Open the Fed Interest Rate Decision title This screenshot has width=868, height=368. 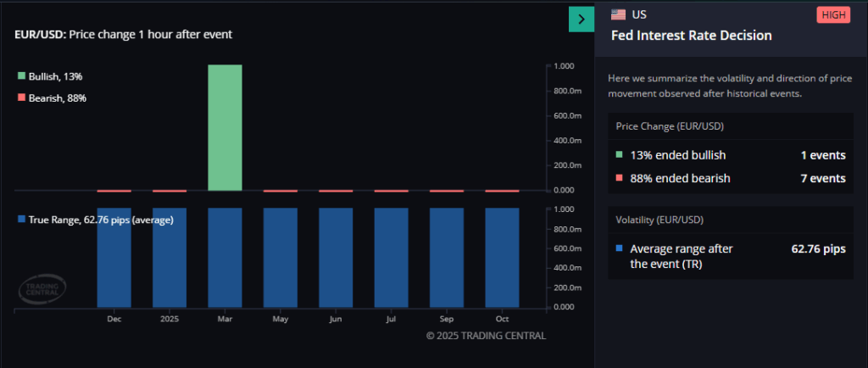point(691,36)
